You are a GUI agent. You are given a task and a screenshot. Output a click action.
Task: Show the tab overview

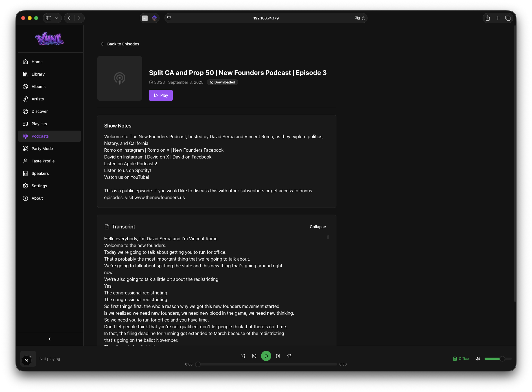(x=508, y=18)
